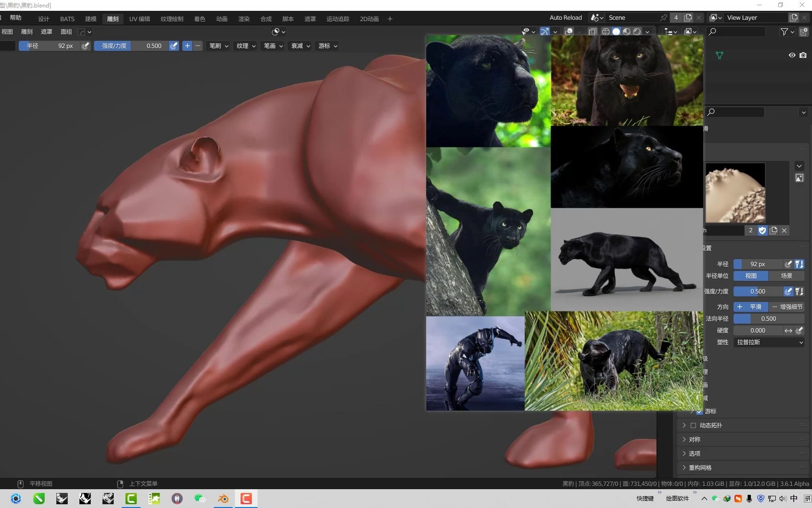Choose 增强细节 direction button
The image size is (812, 508).
click(787, 307)
